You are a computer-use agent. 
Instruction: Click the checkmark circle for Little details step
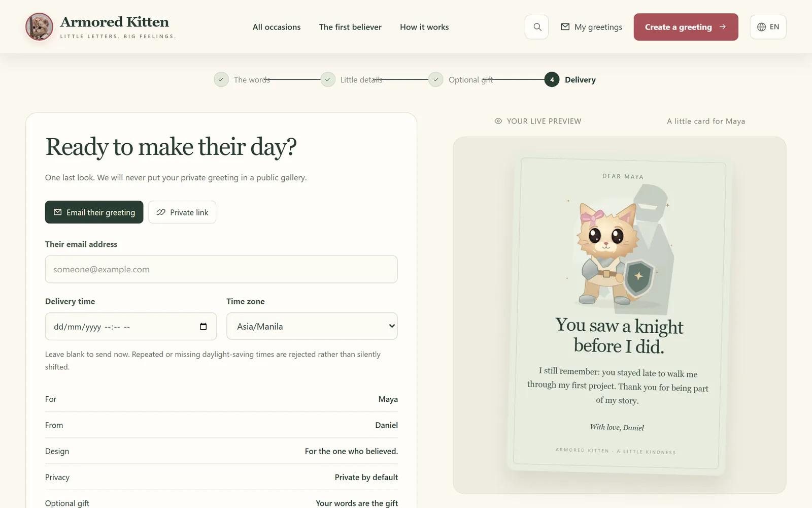coord(328,79)
